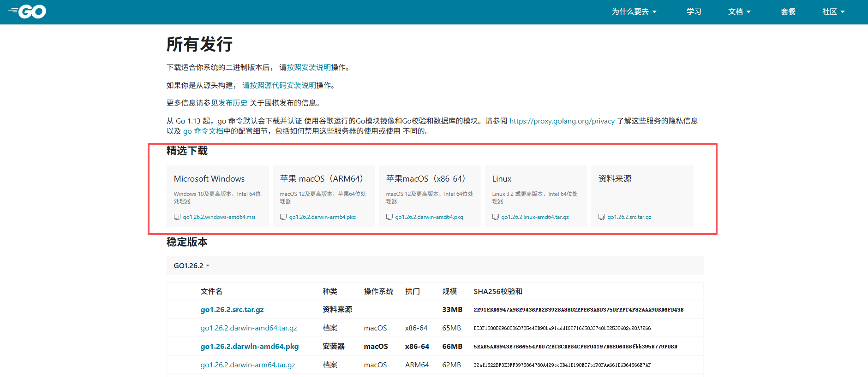Select the checksum starting with 2E91EBB6947A
Image resolution: width=868 pixels, height=377 pixels.
point(579,310)
